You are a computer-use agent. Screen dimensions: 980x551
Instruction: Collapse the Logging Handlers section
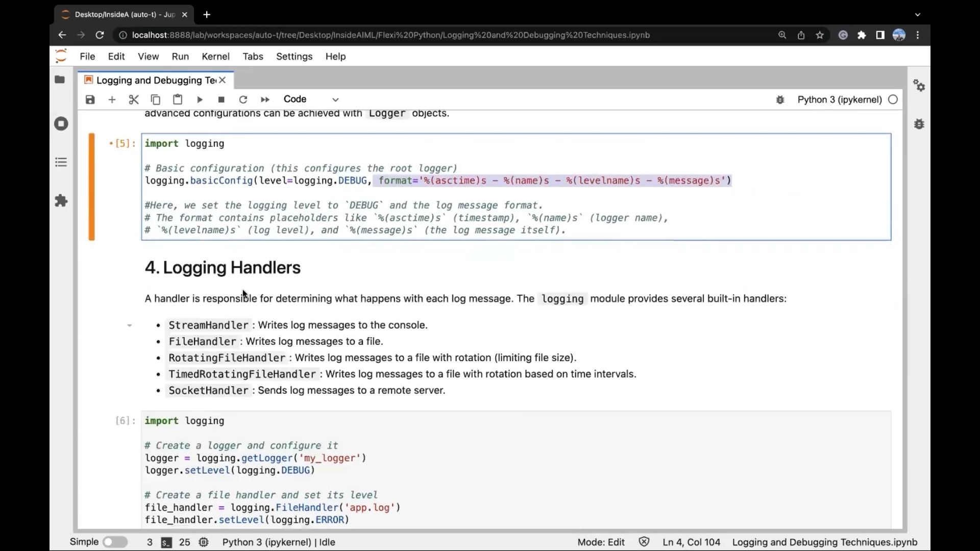[129, 325]
